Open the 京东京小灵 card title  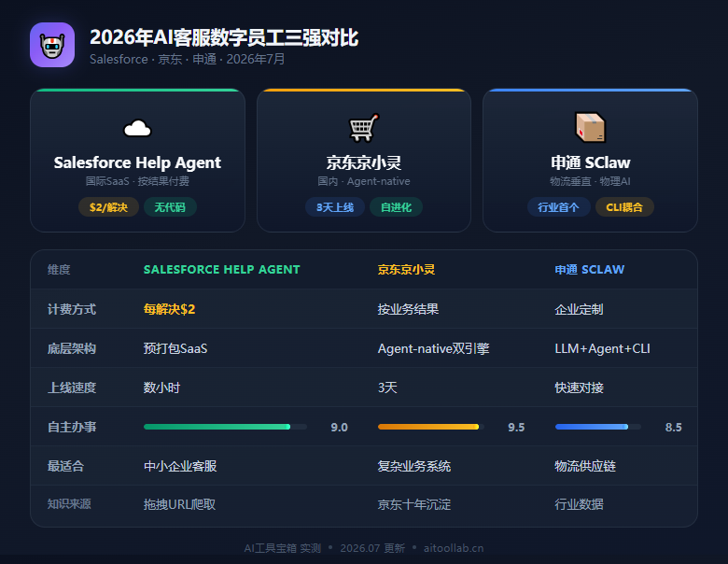point(364,162)
